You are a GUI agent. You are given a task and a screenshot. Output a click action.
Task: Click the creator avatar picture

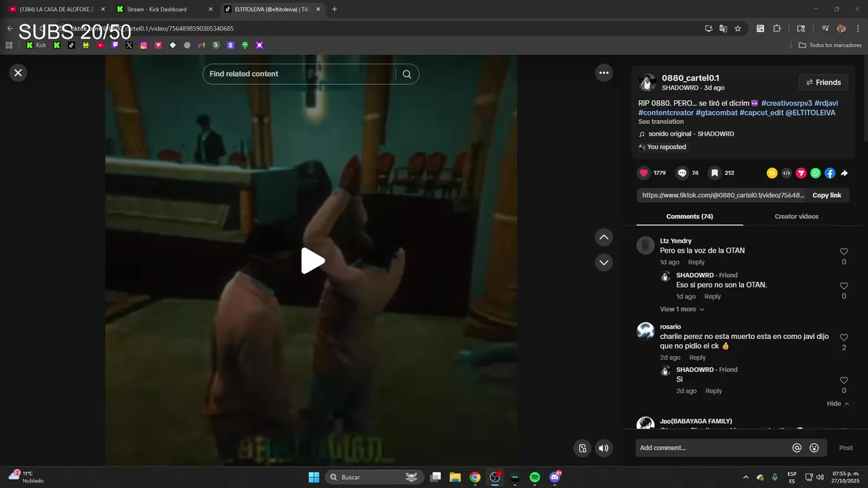647,82
